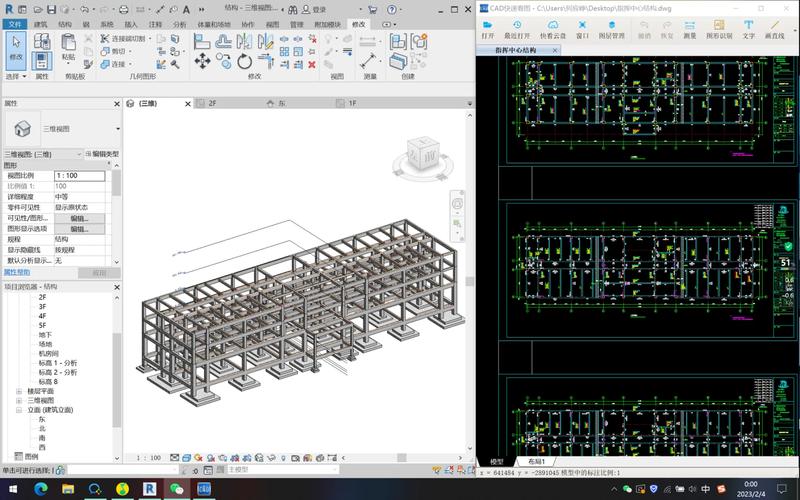The height and width of the screenshot is (500, 800).
Task: Open the 结构 (Structure) ribbon tab
Action: pyautogui.click(x=65, y=23)
